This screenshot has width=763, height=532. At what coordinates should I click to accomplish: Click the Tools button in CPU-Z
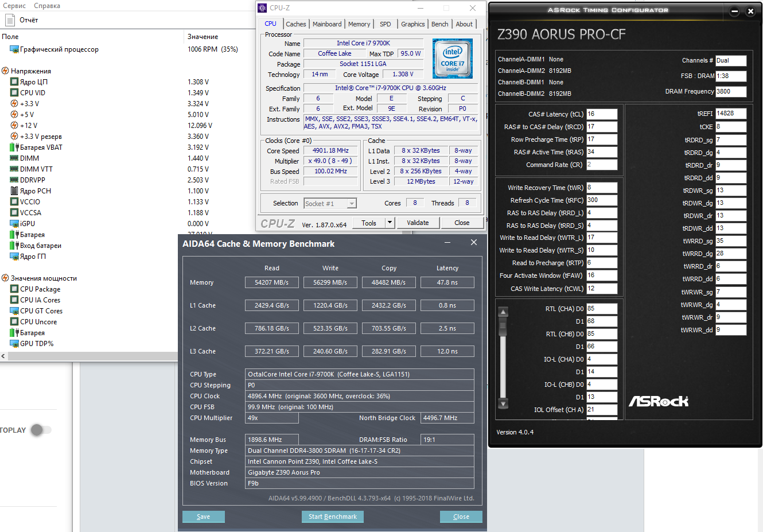point(369,223)
